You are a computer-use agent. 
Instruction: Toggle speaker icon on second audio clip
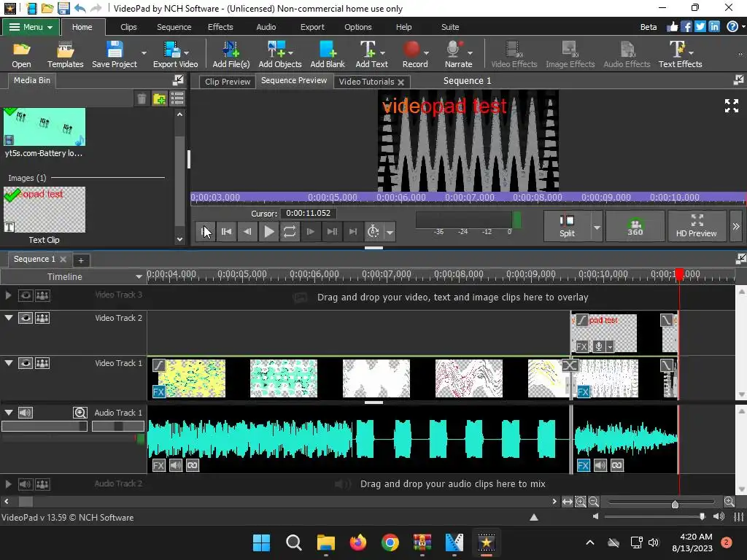[600, 465]
